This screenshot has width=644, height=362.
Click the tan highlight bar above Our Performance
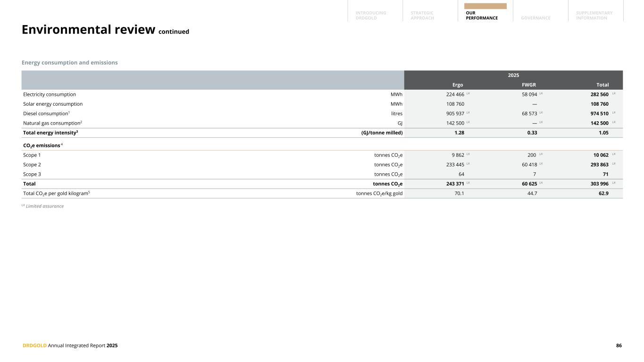pyautogui.click(x=485, y=6)
